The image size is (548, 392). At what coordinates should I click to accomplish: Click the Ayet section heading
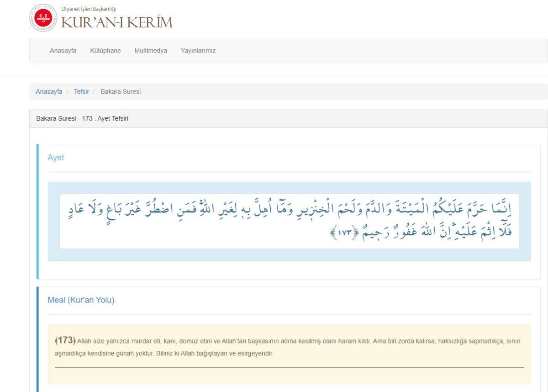pos(56,158)
